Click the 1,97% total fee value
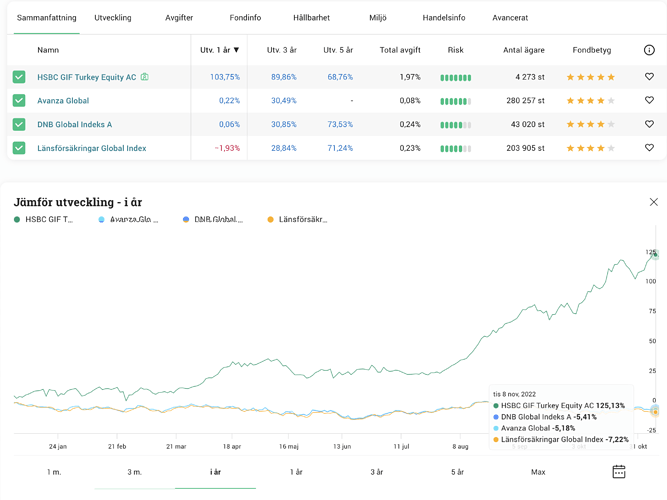Viewport: 667px width, 500px height. (x=410, y=77)
